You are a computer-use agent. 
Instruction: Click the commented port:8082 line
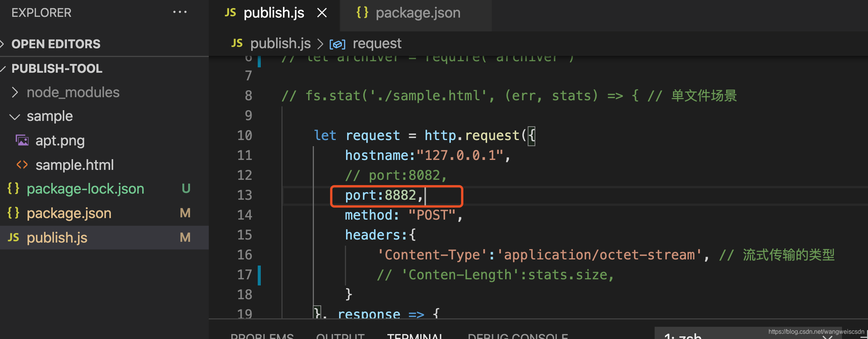pos(396,175)
